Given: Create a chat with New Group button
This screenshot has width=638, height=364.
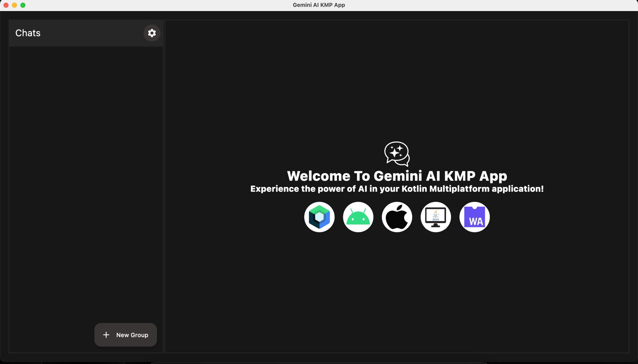Looking at the screenshot, I should pyautogui.click(x=126, y=335).
